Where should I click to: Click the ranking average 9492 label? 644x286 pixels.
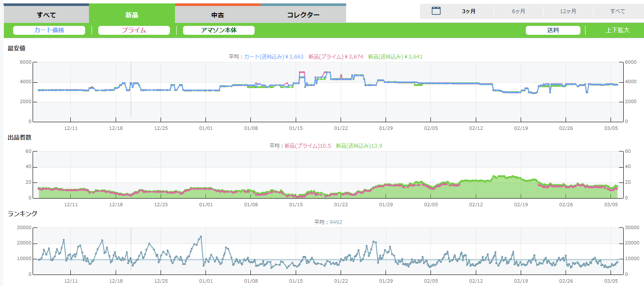(336, 222)
